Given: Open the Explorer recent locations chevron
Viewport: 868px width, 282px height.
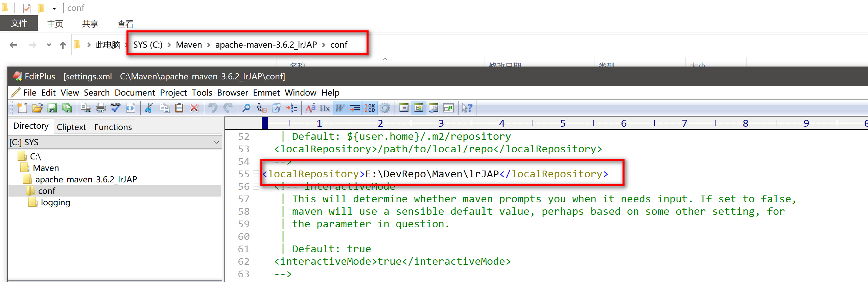Looking at the screenshot, I should click(49, 45).
